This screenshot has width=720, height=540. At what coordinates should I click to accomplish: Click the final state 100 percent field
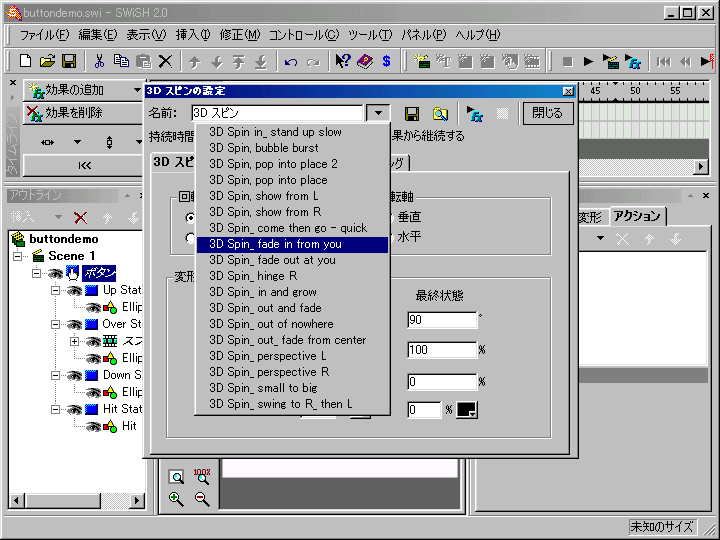[442, 350]
